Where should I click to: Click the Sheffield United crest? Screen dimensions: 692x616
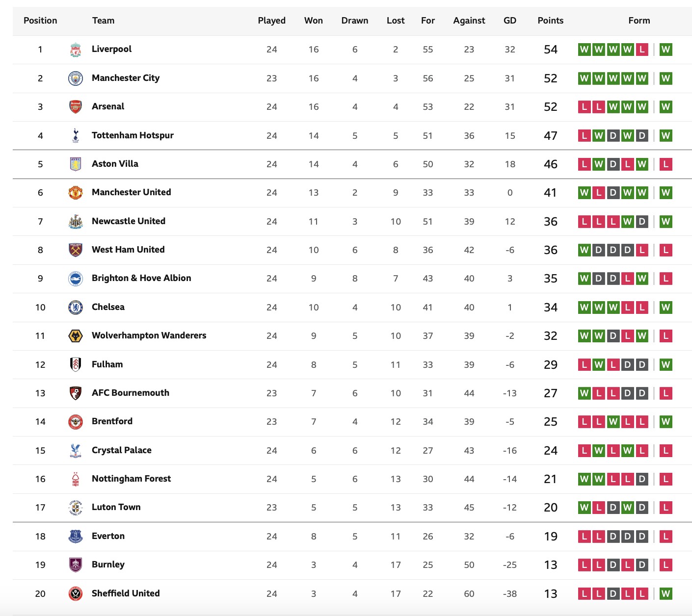coord(75,594)
